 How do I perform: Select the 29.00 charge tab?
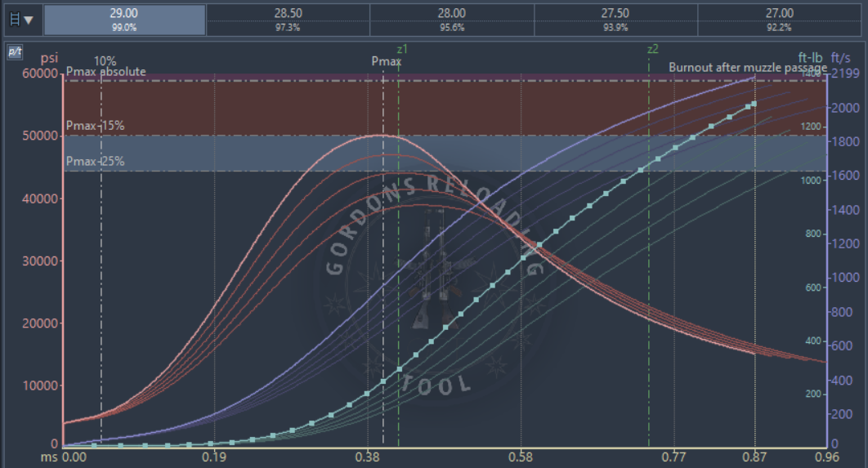point(124,20)
